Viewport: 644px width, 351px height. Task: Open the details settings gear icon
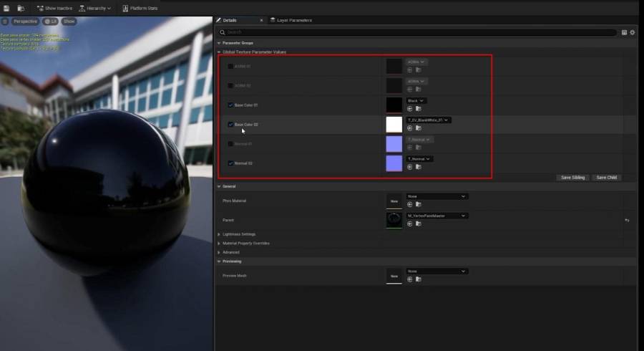pyautogui.click(x=633, y=32)
